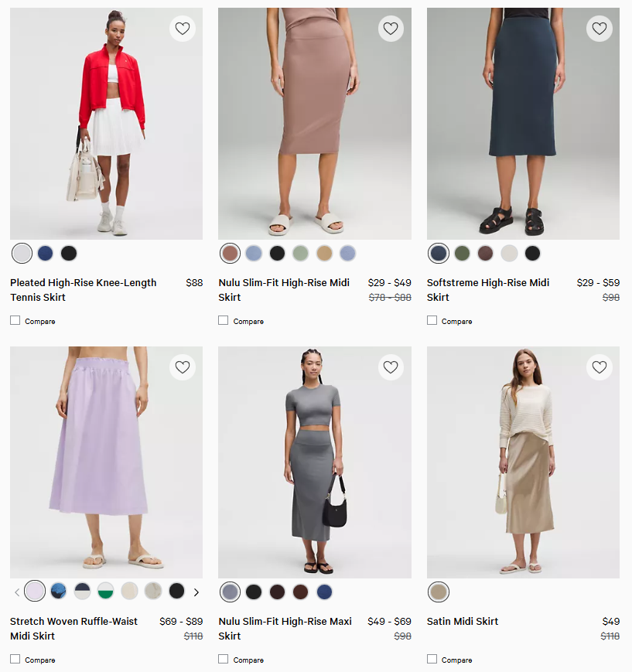Favorite the Pleated High-Rise Knee-Length Tennis Skirt
Screen dimensions: 632x672
coord(183,29)
